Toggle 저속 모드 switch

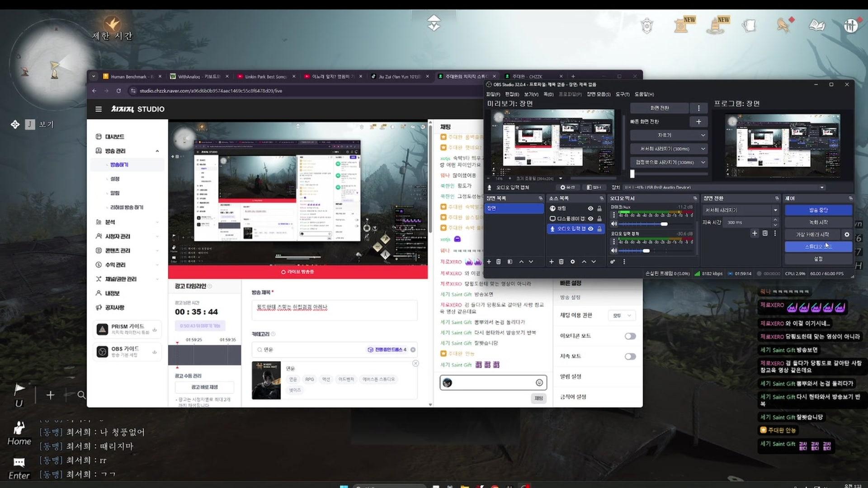pyautogui.click(x=630, y=356)
